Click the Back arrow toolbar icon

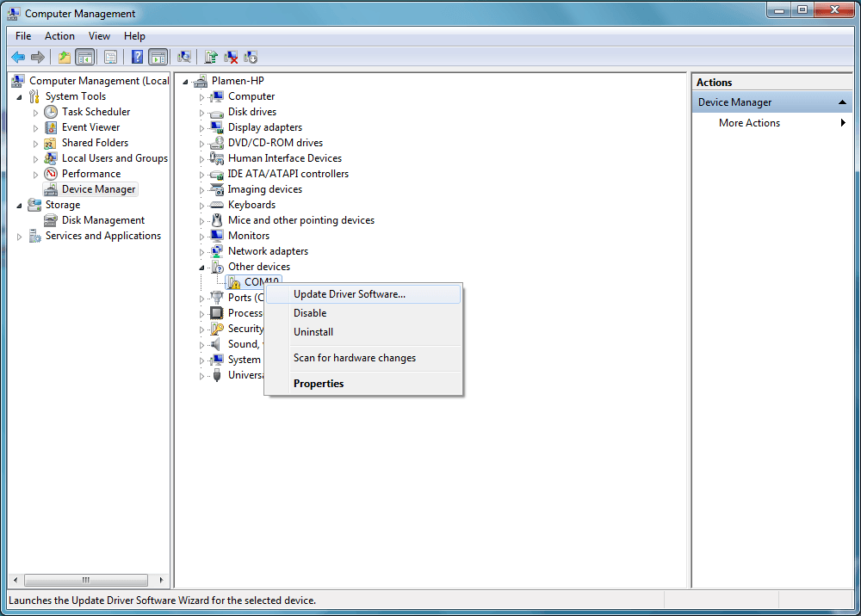pos(18,58)
